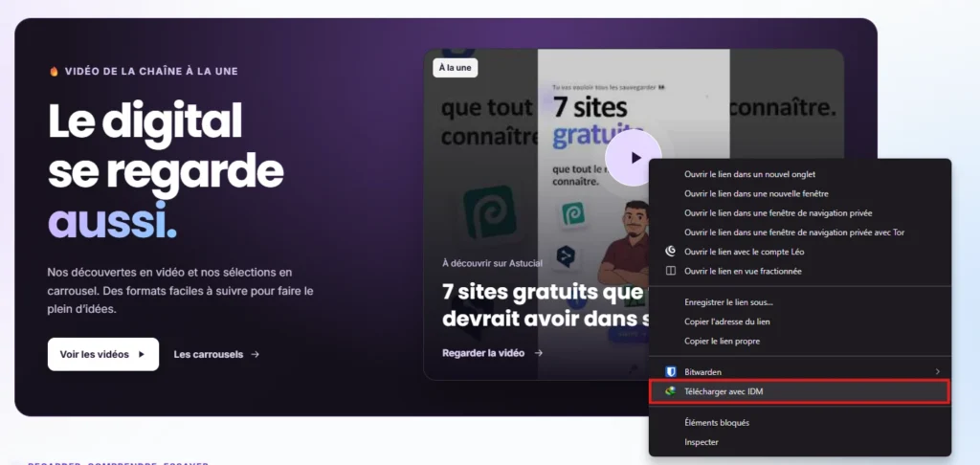Open link in private browsing window without Tor
The image size is (980, 465).
pyautogui.click(x=799, y=213)
